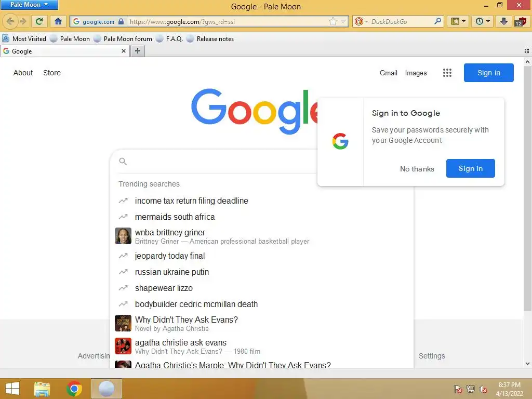Viewport: 532px width, 399px height.
Task: Select suggestion mermaids south africa
Action: (x=262, y=217)
